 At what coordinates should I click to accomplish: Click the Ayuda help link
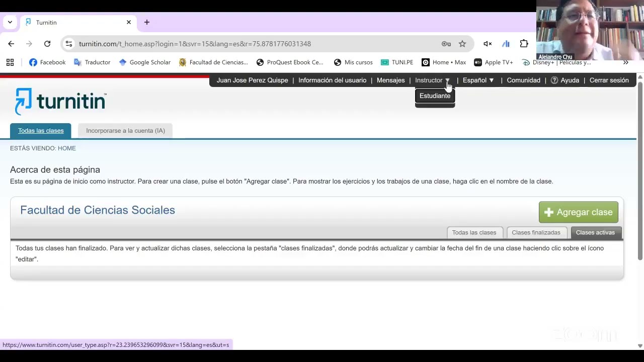pos(565,80)
